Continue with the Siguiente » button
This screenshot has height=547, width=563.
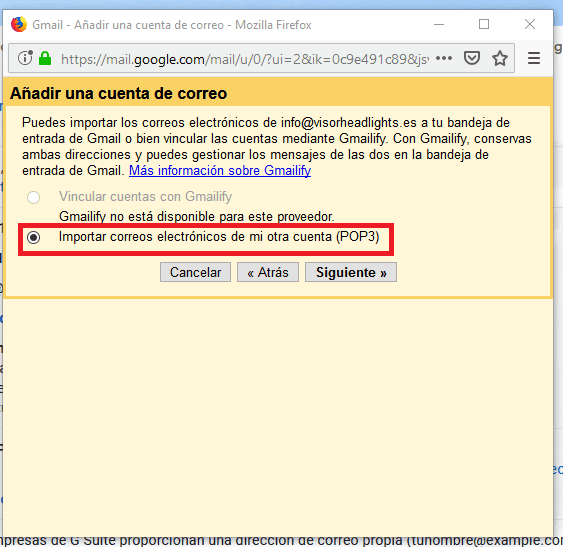click(x=351, y=272)
